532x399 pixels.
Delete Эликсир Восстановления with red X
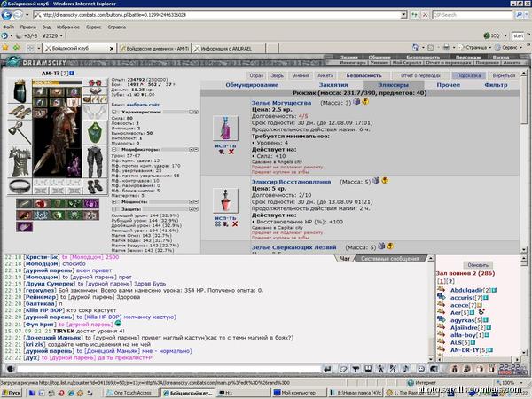pyautogui.click(x=234, y=224)
